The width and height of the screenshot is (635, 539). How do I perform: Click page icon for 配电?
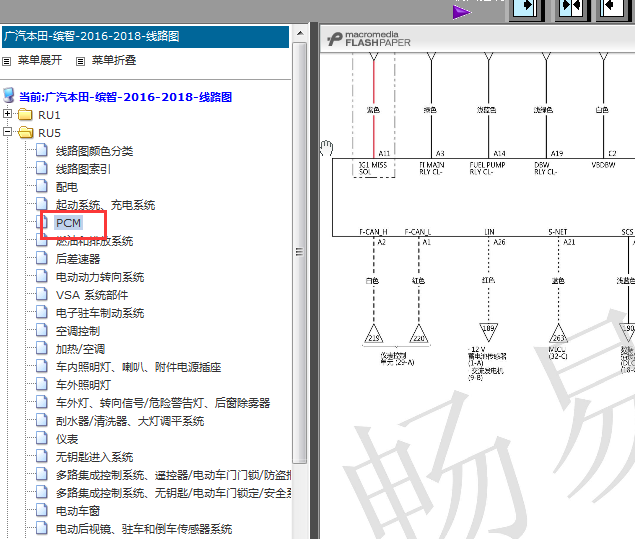pos(41,186)
